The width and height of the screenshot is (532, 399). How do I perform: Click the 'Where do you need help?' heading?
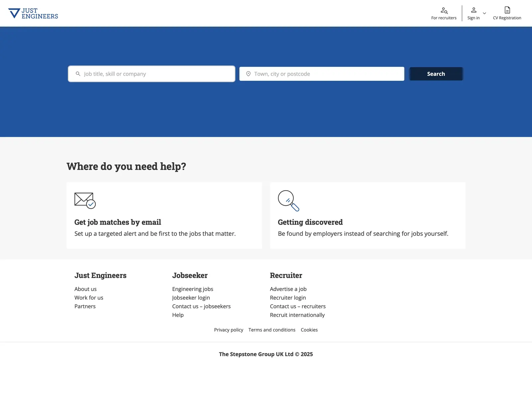pos(126,166)
